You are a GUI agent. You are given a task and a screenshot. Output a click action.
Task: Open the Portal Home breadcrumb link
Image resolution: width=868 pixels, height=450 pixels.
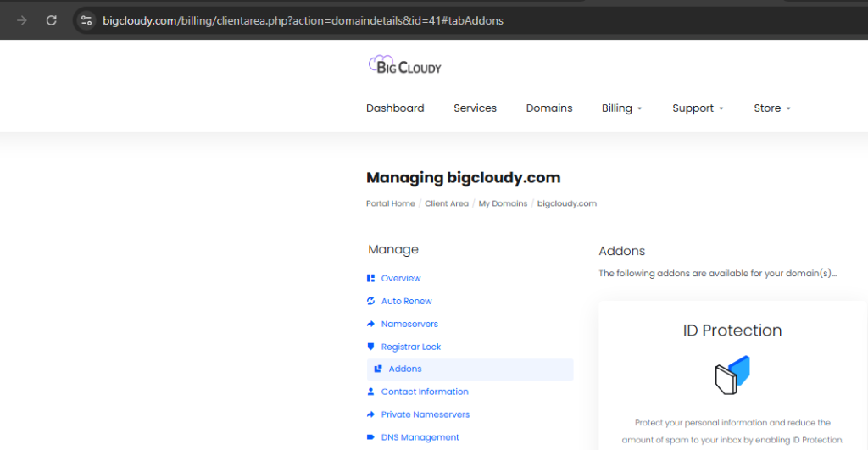pyautogui.click(x=391, y=203)
